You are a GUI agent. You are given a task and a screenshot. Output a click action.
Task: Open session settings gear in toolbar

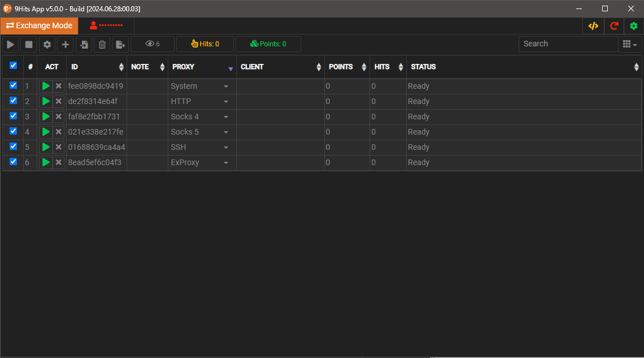(47, 44)
